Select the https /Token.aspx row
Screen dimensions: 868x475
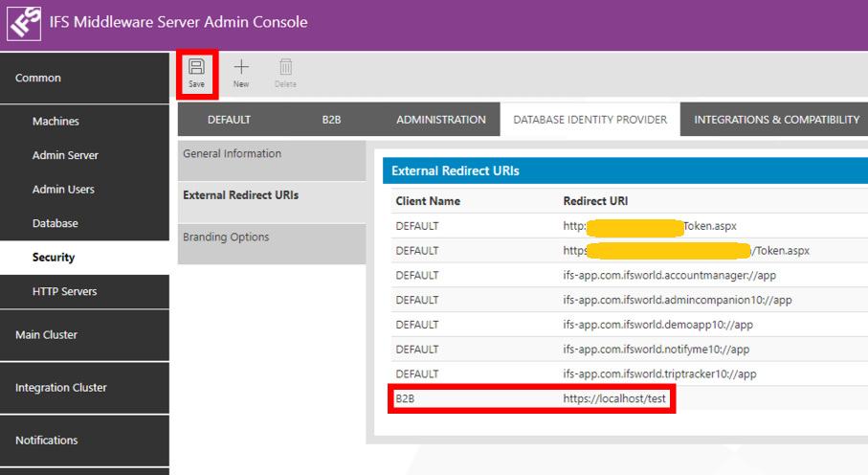630,251
